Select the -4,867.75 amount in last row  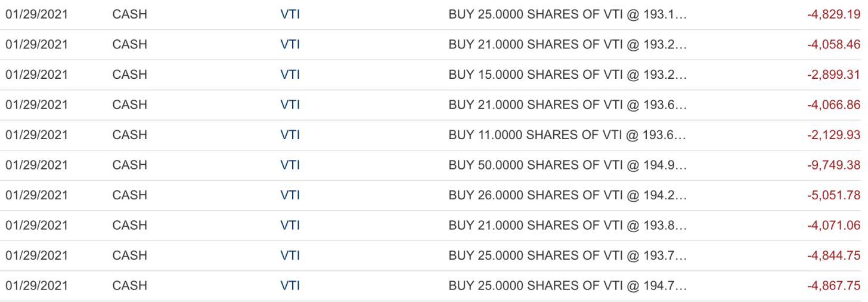(x=833, y=285)
